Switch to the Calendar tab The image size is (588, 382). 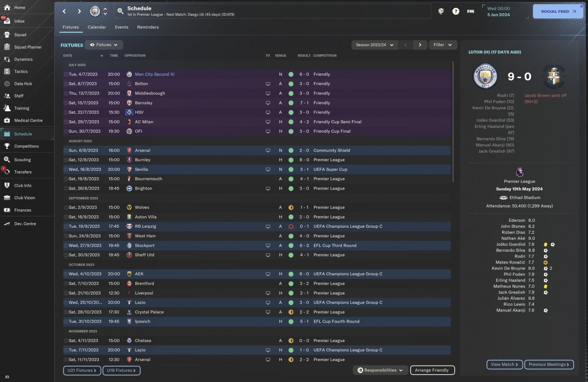coord(96,27)
